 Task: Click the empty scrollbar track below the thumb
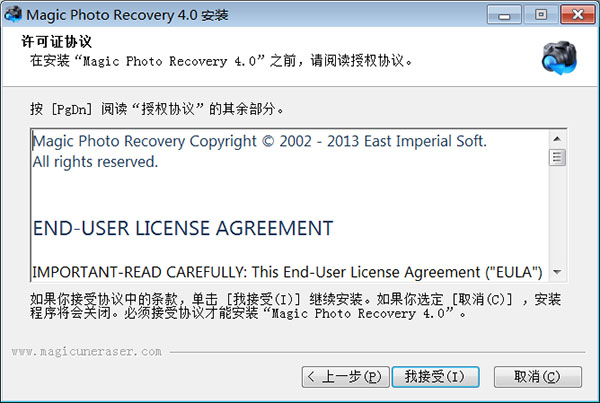557,215
